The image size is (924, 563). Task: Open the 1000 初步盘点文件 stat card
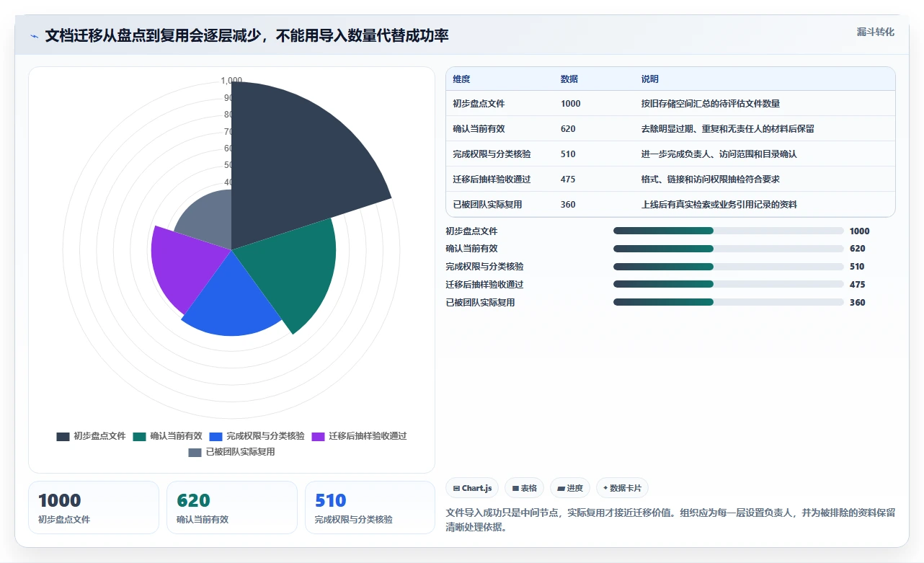tap(94, 507)
